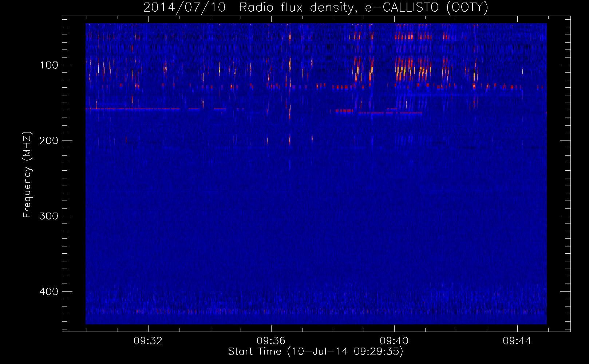
Task: Click the 09:32 time tick label
Action: point(148,341)
